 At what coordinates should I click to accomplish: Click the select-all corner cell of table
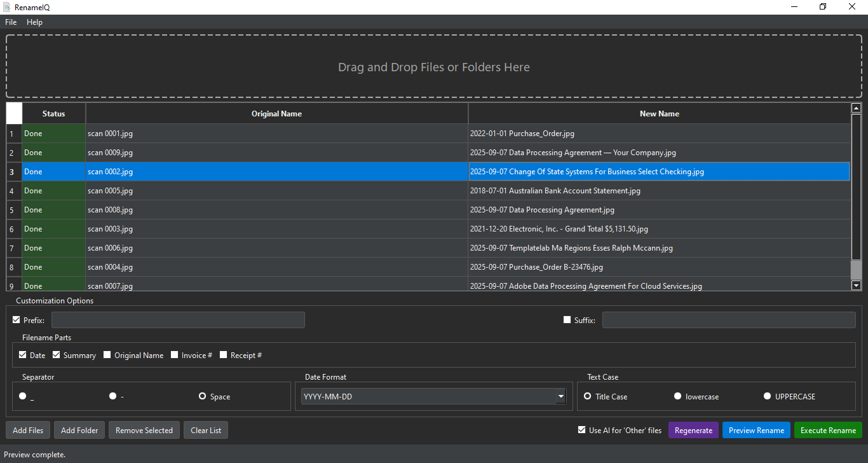(14, 113)
